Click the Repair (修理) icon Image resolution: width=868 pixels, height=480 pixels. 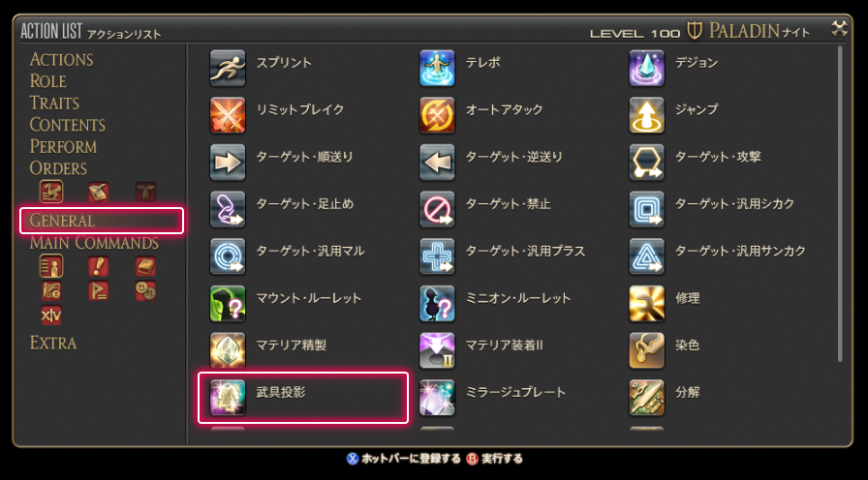click(x=646, y=304)
